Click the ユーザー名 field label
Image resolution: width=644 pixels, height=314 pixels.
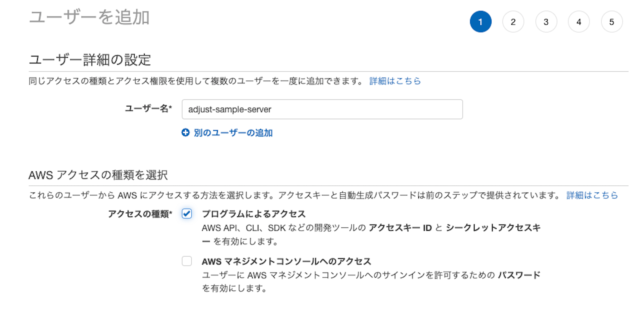point(148,109)
